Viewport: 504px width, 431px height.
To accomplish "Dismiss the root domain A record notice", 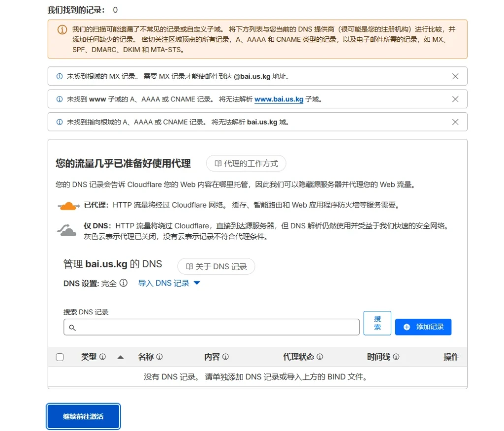I will coord(455,122).
